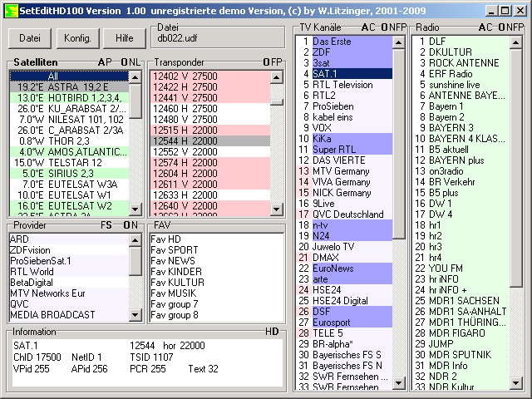
Task: Select TV channel 13 MTV Germany
Action: click(344, 171)
